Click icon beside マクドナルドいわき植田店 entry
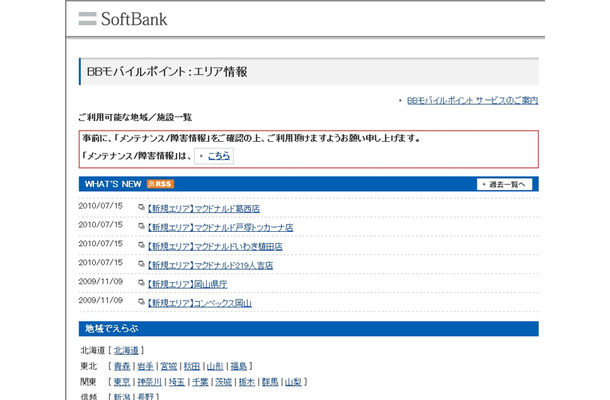This screenshot has height=400, width=610. click(141, 245)
